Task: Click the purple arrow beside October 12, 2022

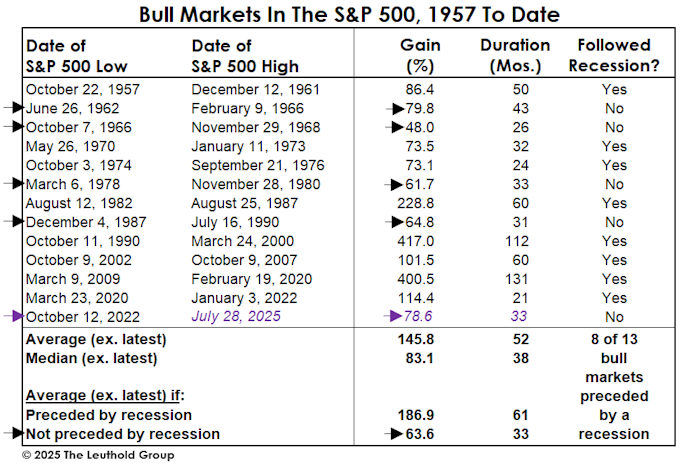Action: [13, 316]
